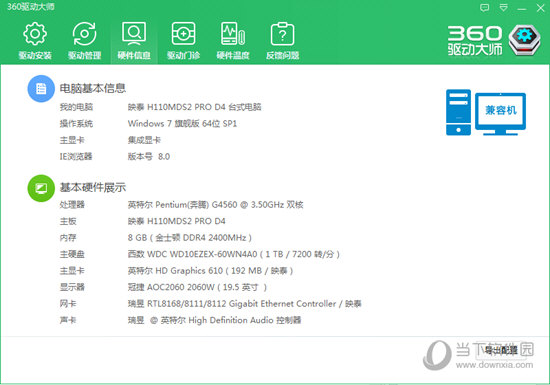Click the 网卡 RTL8168 Ethernet Controller row

(210, 304)
